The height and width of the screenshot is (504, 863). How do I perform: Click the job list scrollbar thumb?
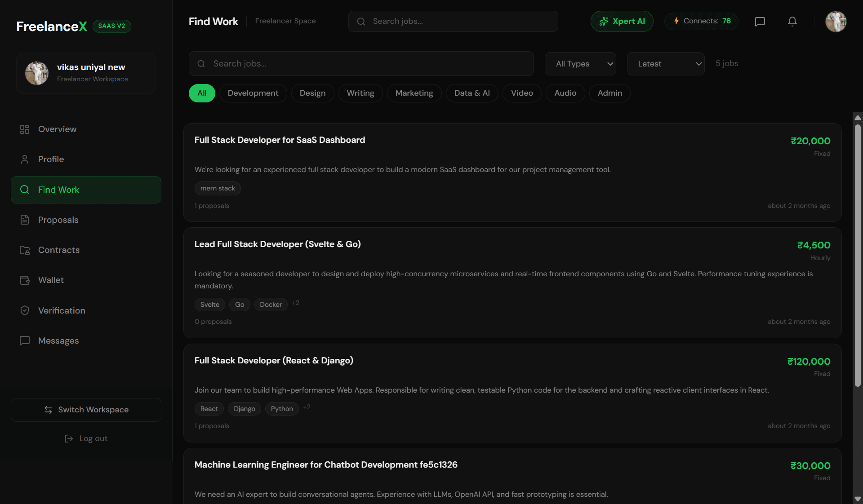858,255
